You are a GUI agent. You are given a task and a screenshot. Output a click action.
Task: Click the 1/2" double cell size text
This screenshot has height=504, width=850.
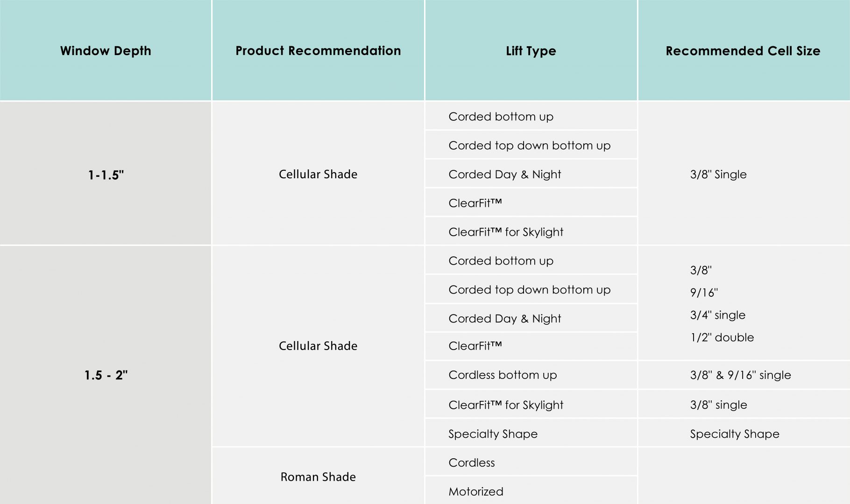point(722,337)
